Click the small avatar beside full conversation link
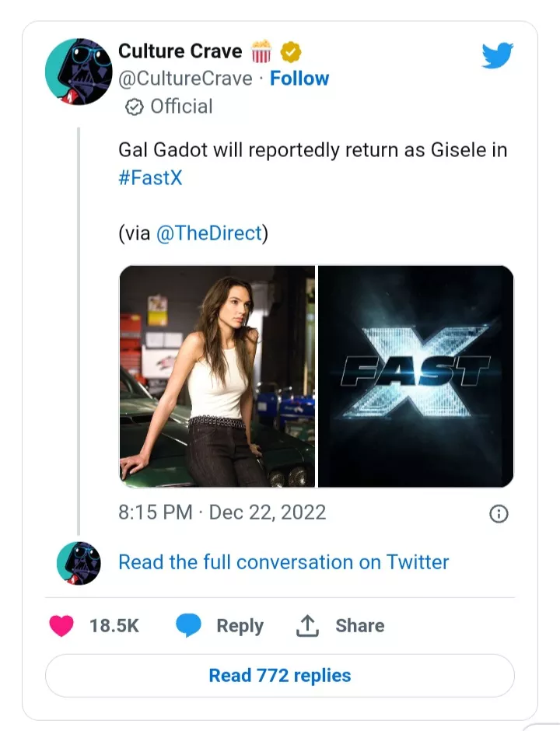Screen dimensions: 560x731 point(79,563)
